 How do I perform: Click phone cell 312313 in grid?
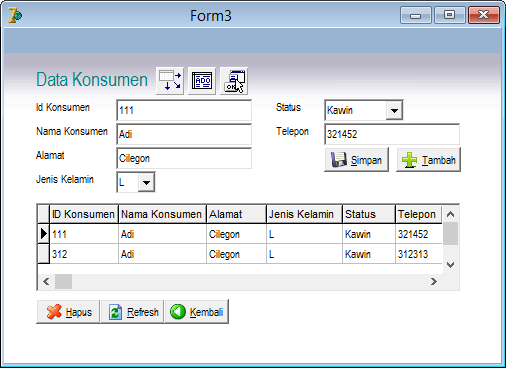click(x=419, y=254)
